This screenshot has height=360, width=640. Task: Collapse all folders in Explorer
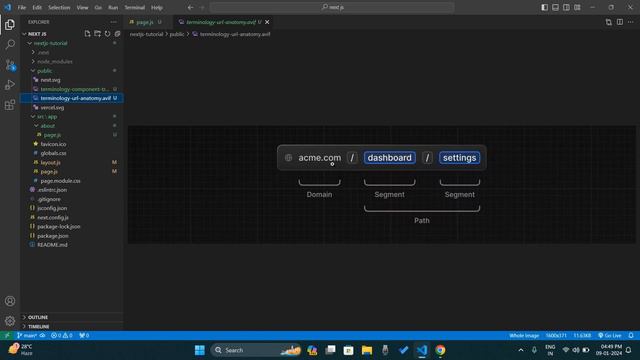117,34
